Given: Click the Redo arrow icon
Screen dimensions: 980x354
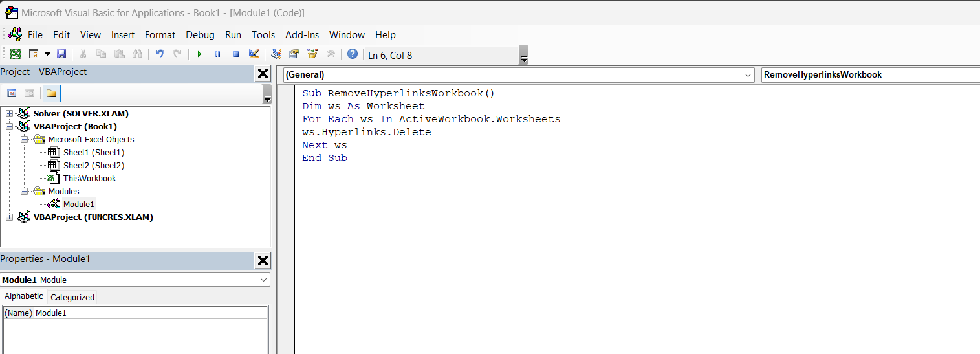Looking at the screenshot, I should [177, 54].
